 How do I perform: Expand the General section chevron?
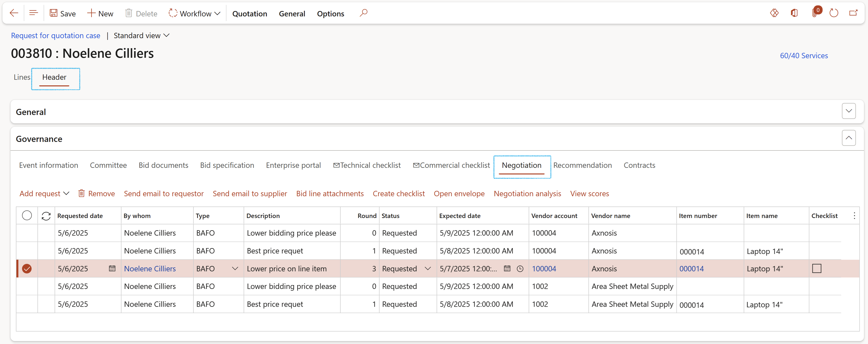click(848, 111)
